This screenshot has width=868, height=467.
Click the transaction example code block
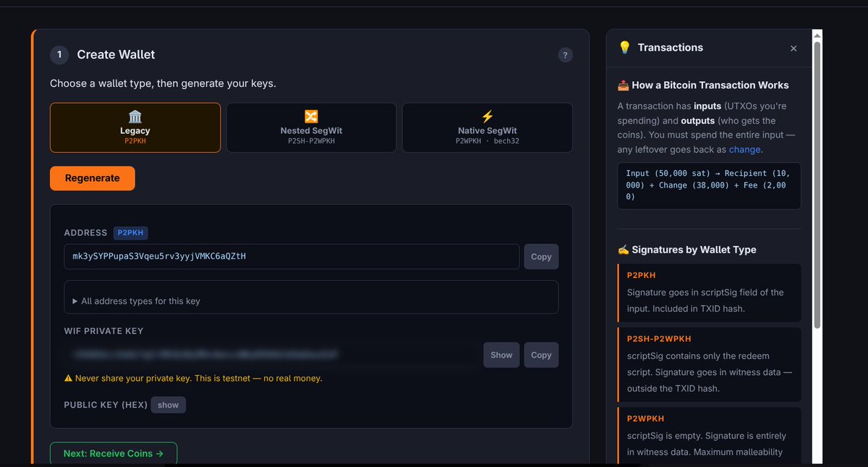tap(709, 185)
